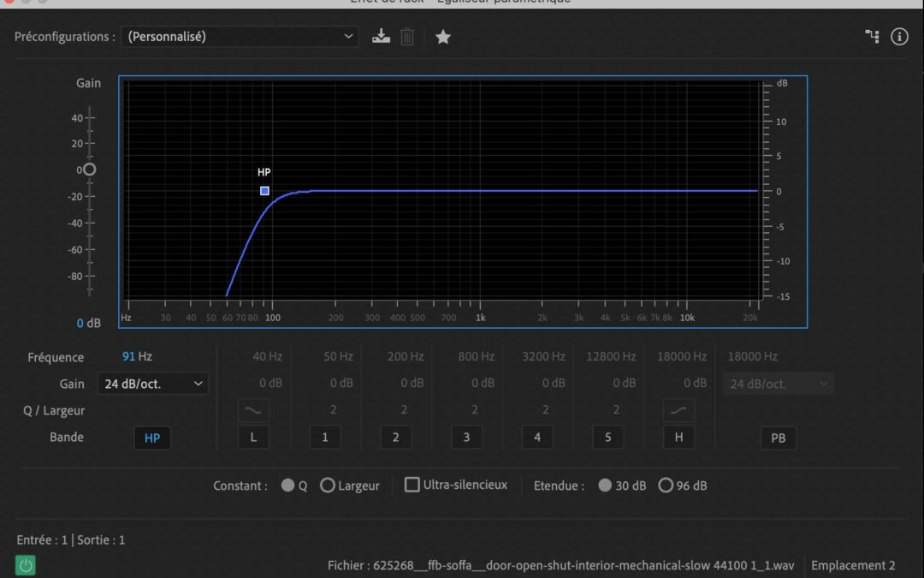Click the delete preset trash icon
Viewport: 924px width, 578px height.
pyautogui.click(x=406, y=37)
